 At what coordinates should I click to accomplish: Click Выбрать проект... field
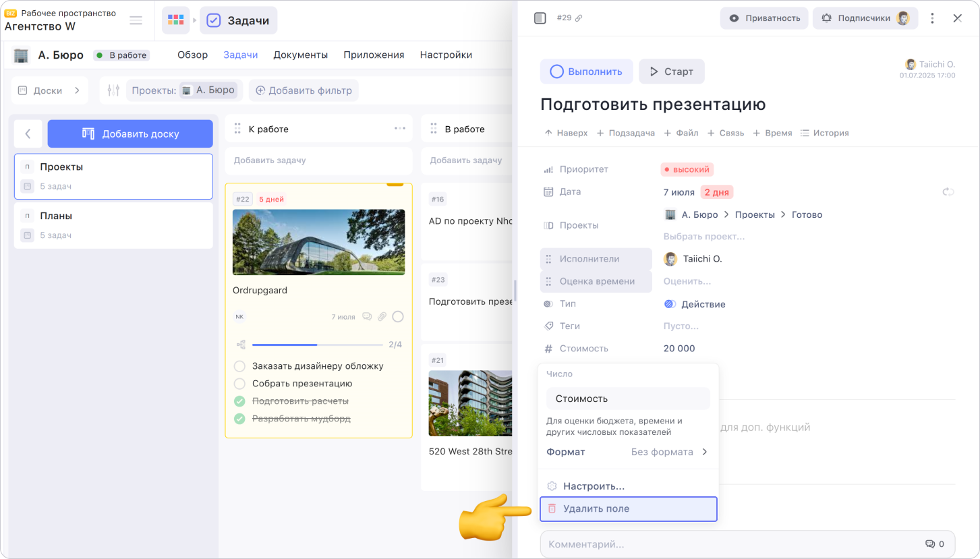pyautogui.click(x=704, y=237)
